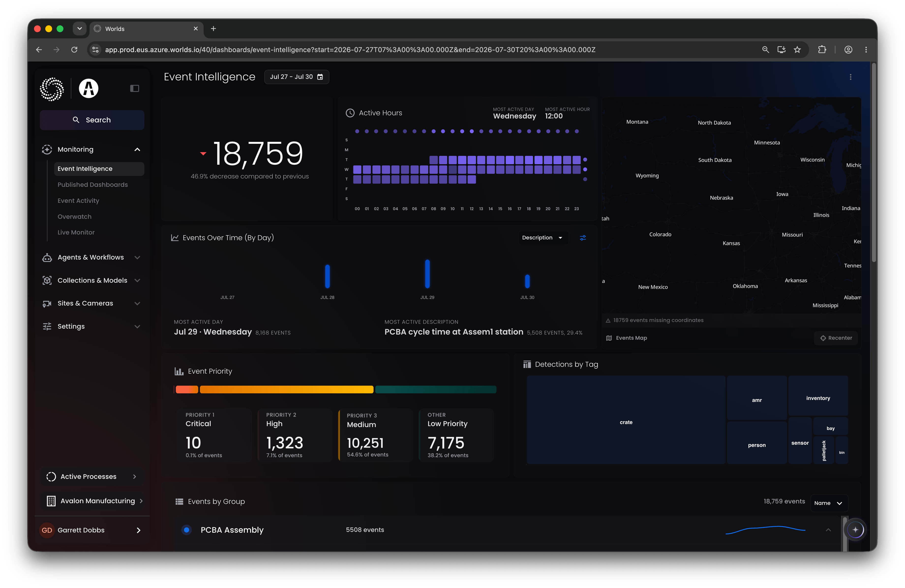Click the Sites & Cameras camera icon
This screenshot has width=905, height=588.
coord(47,304)
